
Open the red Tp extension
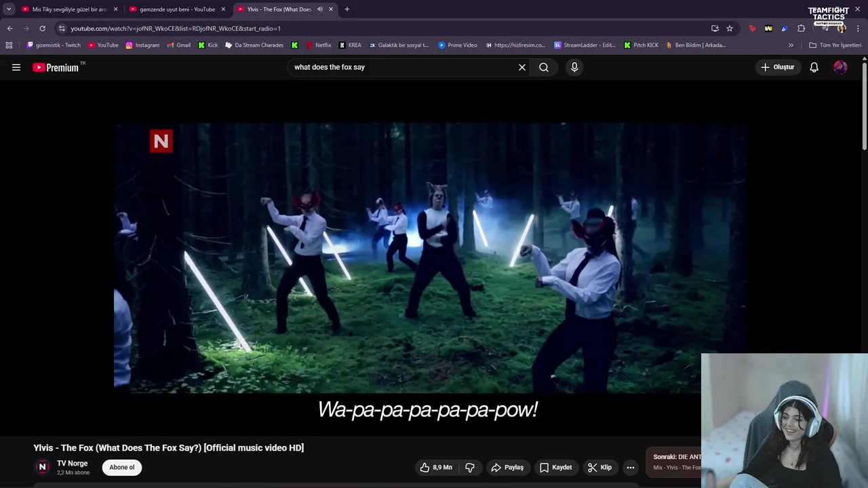[x=752, y=28]
